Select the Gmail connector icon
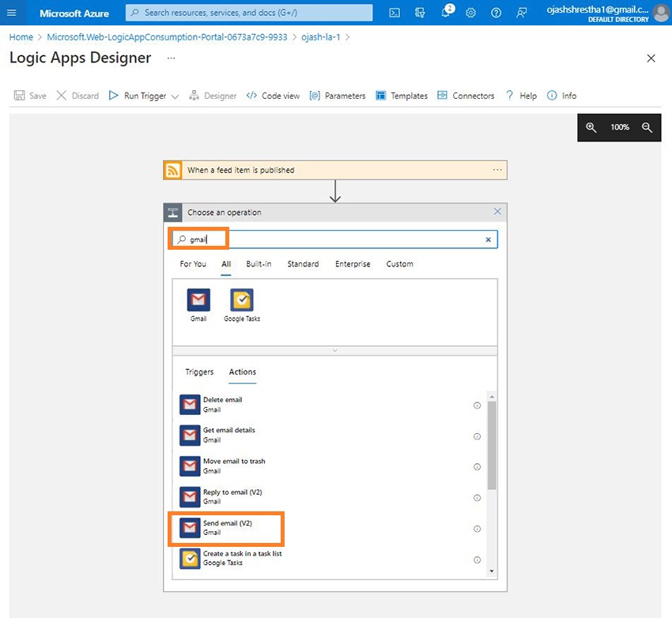Viewport: 672px width, 618px height. coord(198,299)
